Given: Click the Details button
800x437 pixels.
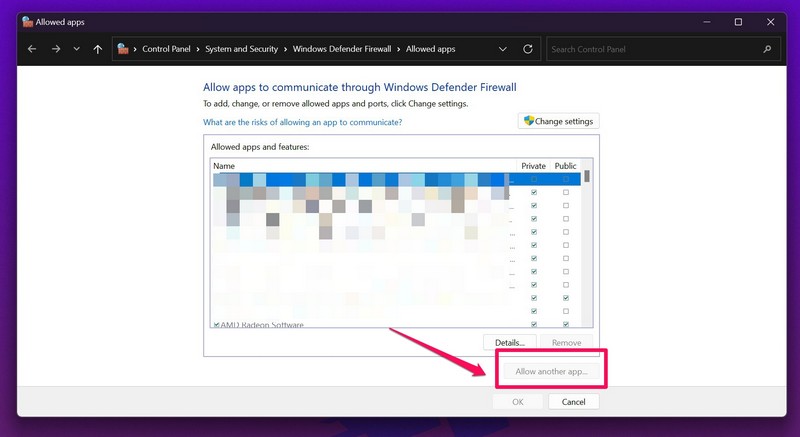Looking at the screenshot, I should [509, 342].
